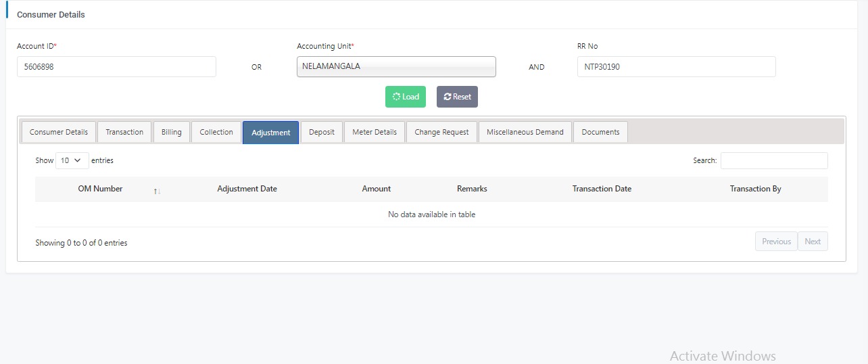This screenshot has width=868, height=364.
Task: Go to the Collection tab
Action: [x=216, y=133]
